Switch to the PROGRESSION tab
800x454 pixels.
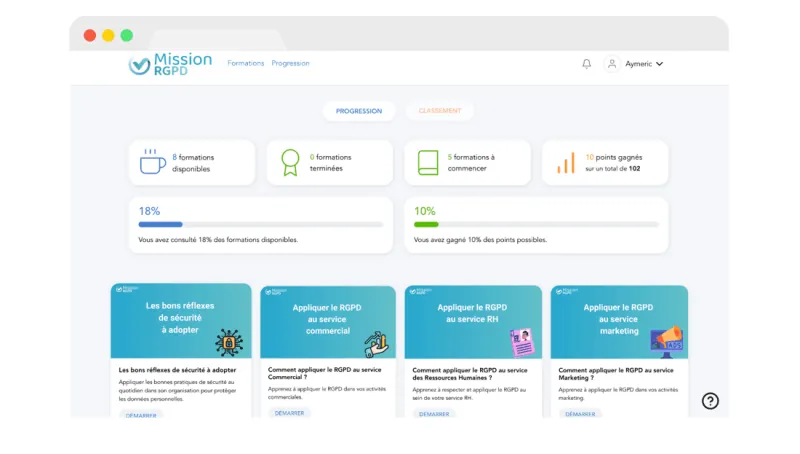(x=359, y=111)
